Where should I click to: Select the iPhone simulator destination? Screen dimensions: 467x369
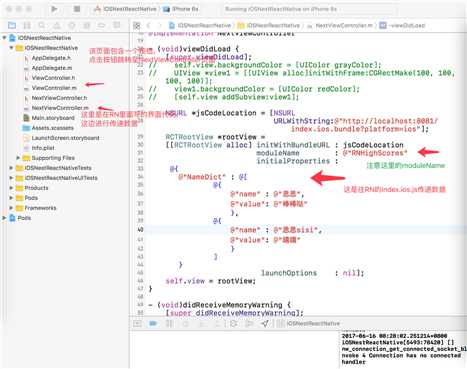tap(180, 9)
